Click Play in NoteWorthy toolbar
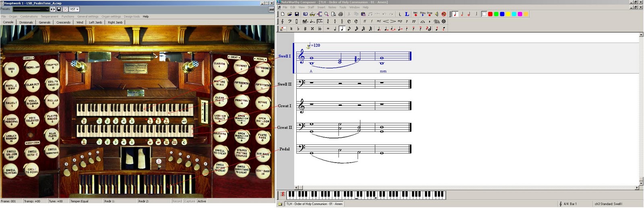644x208 pixels. (x=423, y=14)
